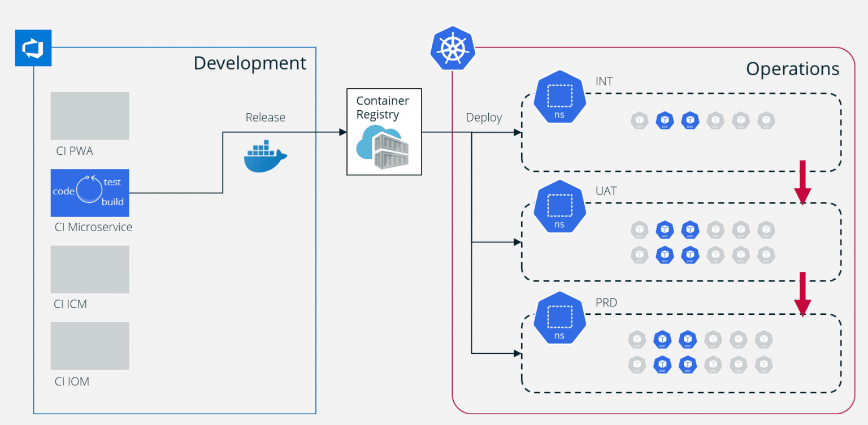Select the INT namespace hexagon icon
The image size is (868, 425).
tap(558, 96)
